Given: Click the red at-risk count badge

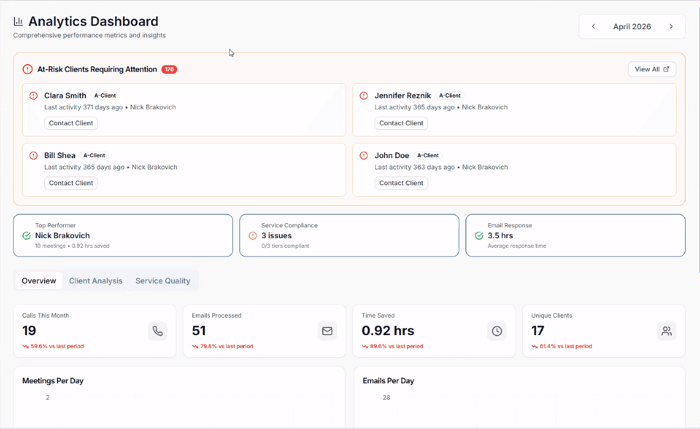Looking at the screenshot, I should coord(169,69).
